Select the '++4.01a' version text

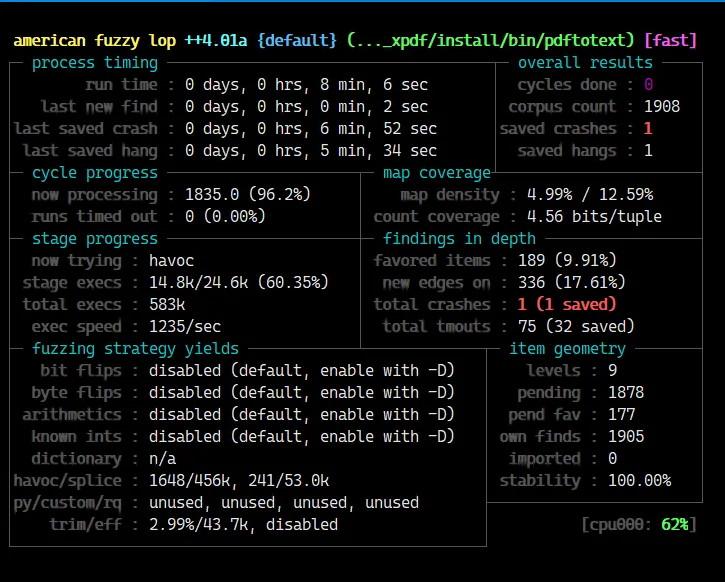[216, 41]
